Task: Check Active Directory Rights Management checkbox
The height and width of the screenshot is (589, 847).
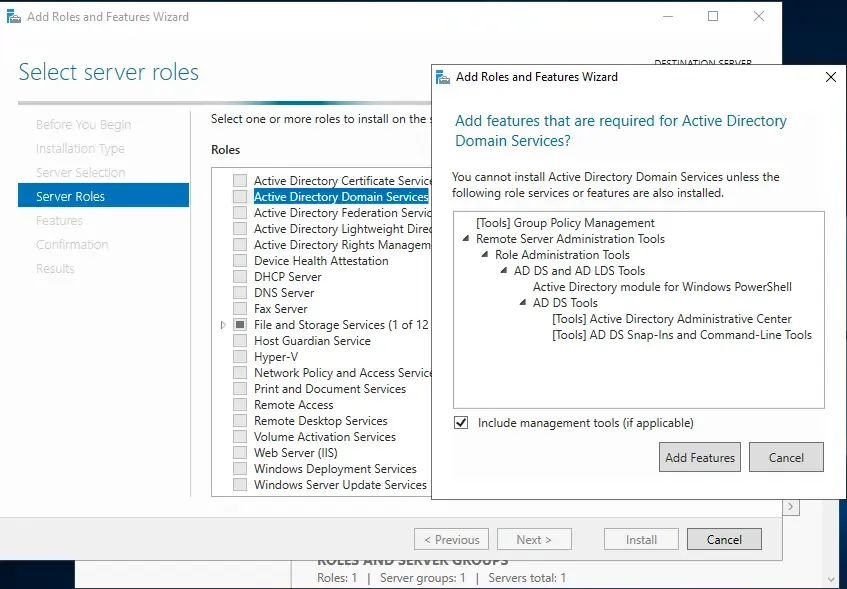Action: (240, 244)
